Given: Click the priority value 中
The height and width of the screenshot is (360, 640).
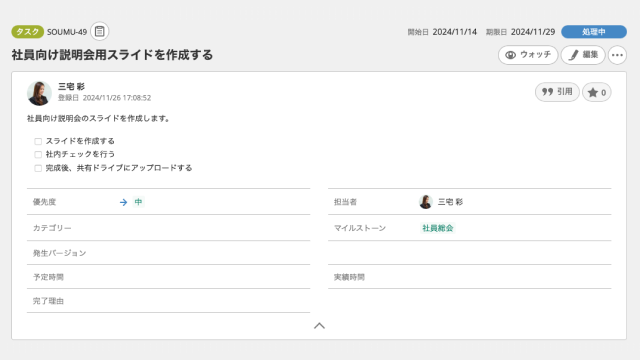Looking at the screenshot, I should (138, 202).
